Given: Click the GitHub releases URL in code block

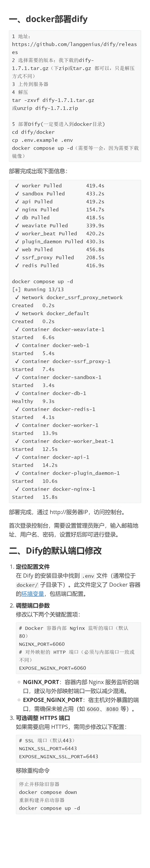Looking at the screenshot, I should click(74, 48).
